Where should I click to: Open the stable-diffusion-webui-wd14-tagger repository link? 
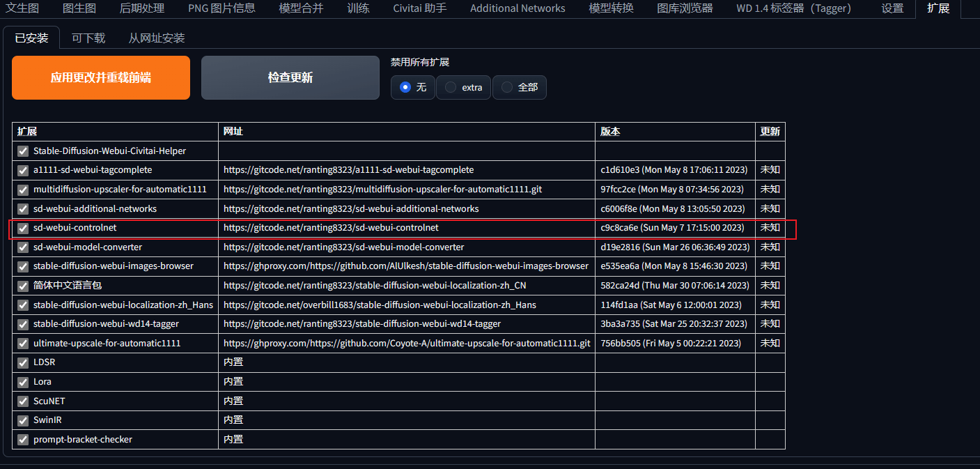362,324
